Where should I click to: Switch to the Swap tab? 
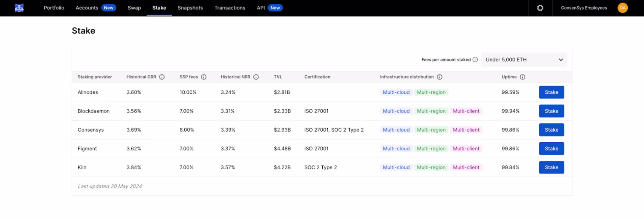tap(134, 8)
